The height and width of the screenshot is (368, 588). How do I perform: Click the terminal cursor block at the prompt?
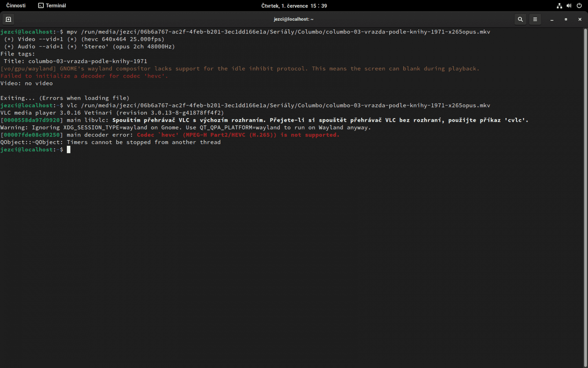tap(68, 149)
